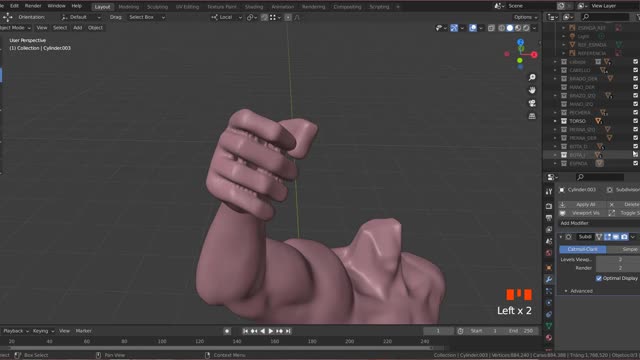Viewport: 640px width, 360px height.
Task: Click the Levels Viewport value field
Action: [x=618, y=260]
